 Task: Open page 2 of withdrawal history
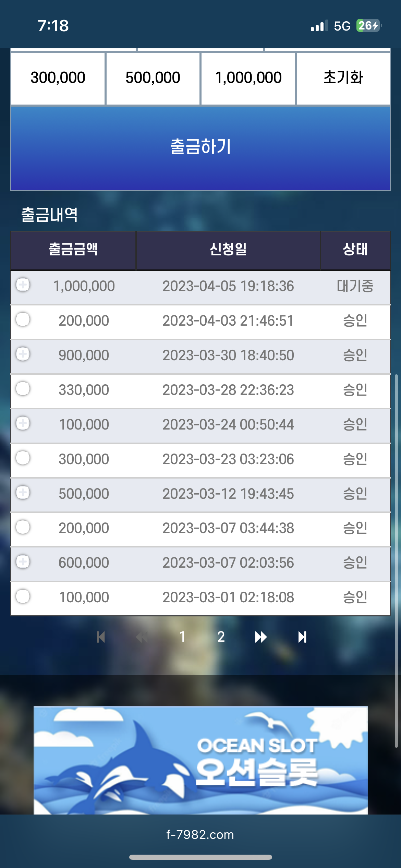pos(221,637)
